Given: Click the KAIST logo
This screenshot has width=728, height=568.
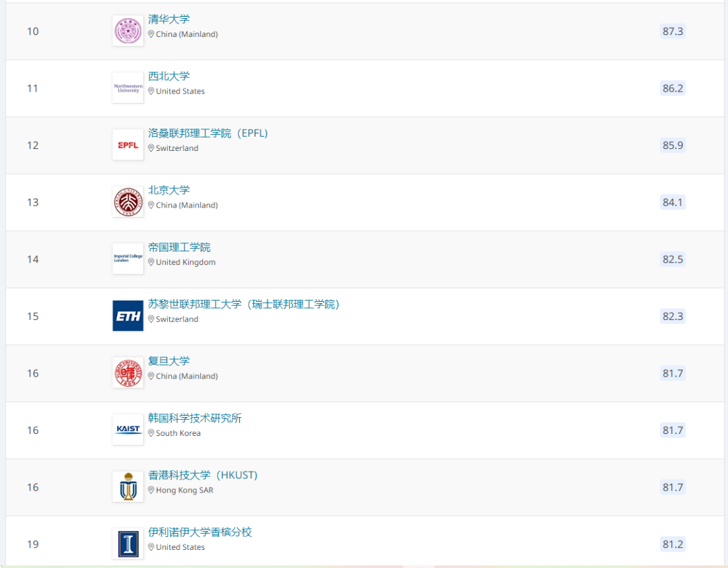Looking at the screenshot, I should click(127, 430).
